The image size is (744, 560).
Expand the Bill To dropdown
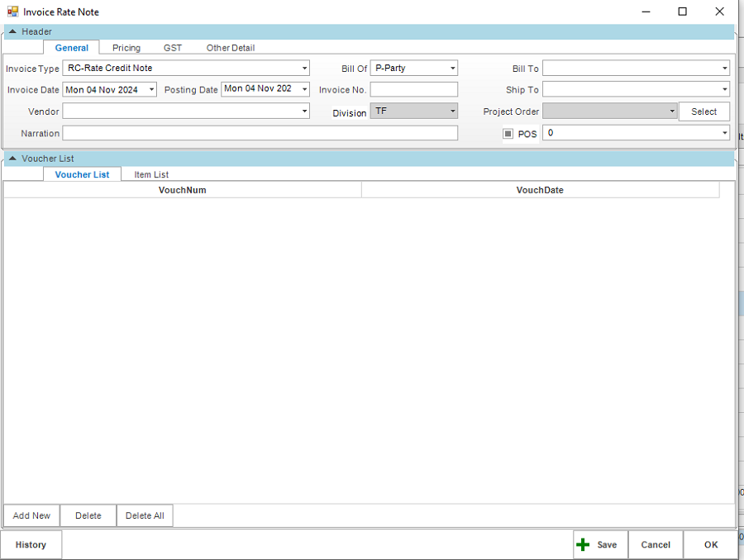[x=725, y=69]
